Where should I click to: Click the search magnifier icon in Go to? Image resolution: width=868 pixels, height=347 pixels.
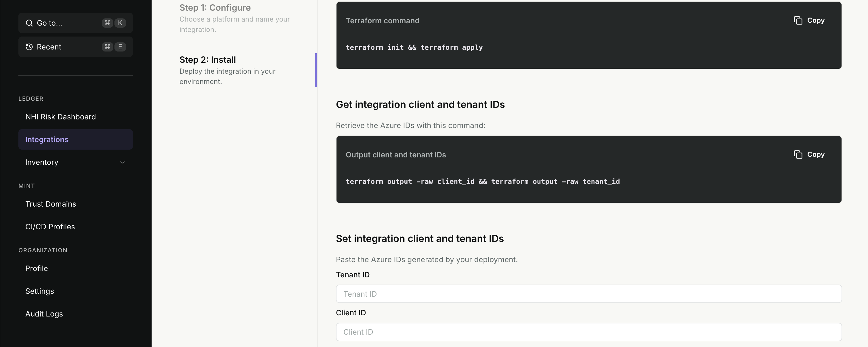coord(29,23)
